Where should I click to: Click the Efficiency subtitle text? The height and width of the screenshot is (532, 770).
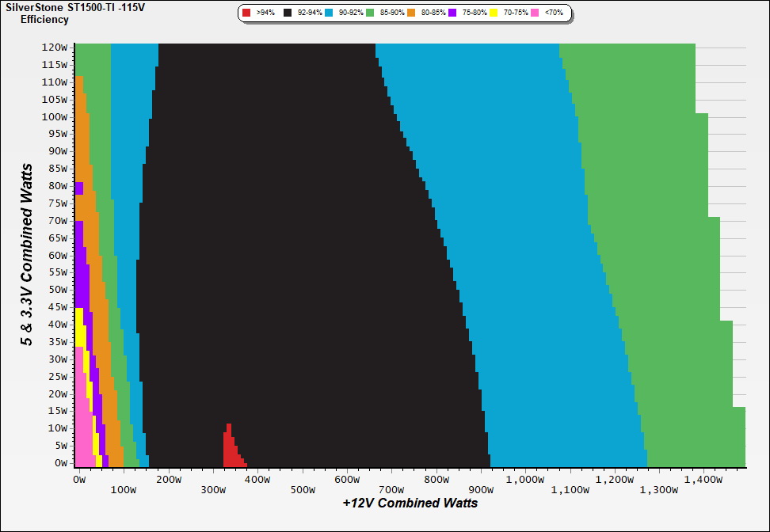tap(44, 19)
